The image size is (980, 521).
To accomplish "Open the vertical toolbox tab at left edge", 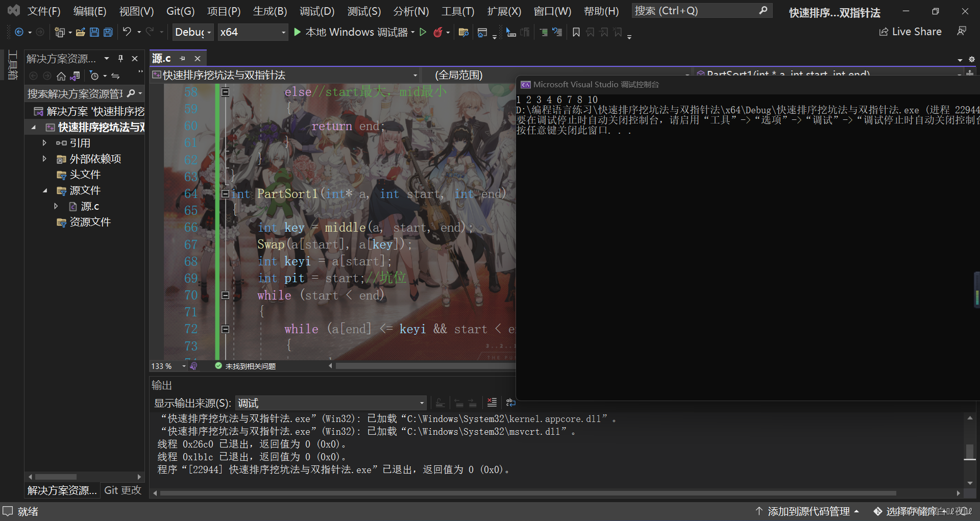I will pyautogui.click(x=13, y=65).
